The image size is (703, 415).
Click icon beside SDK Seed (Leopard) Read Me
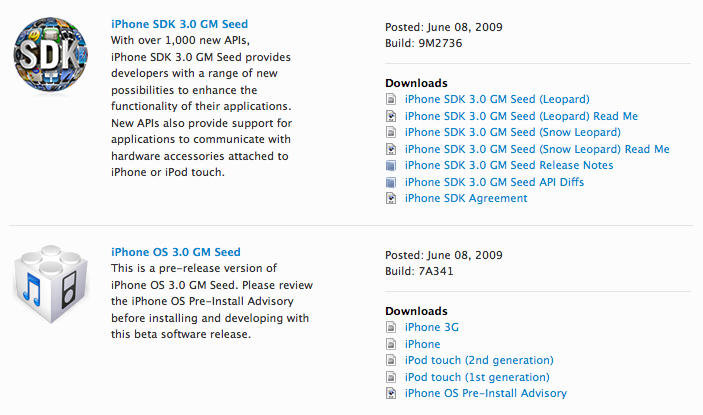391,116
